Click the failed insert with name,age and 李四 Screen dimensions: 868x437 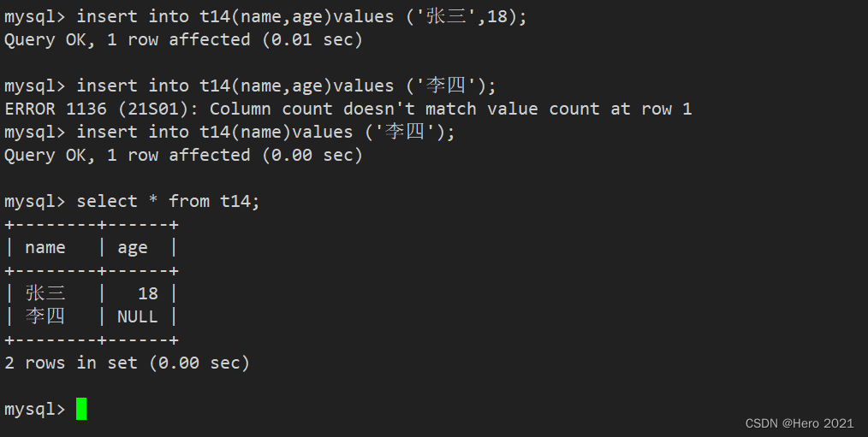286,86
